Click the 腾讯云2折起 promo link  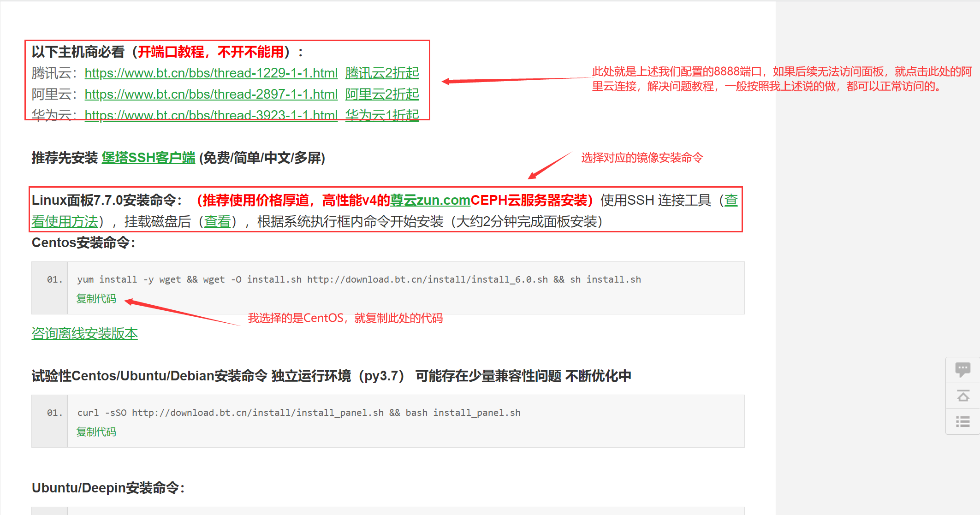(x=382, y=73)
